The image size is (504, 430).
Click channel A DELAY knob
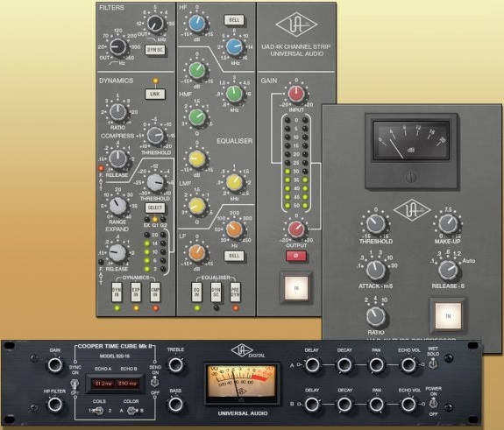pyautogui.click(x=312, y=365)
